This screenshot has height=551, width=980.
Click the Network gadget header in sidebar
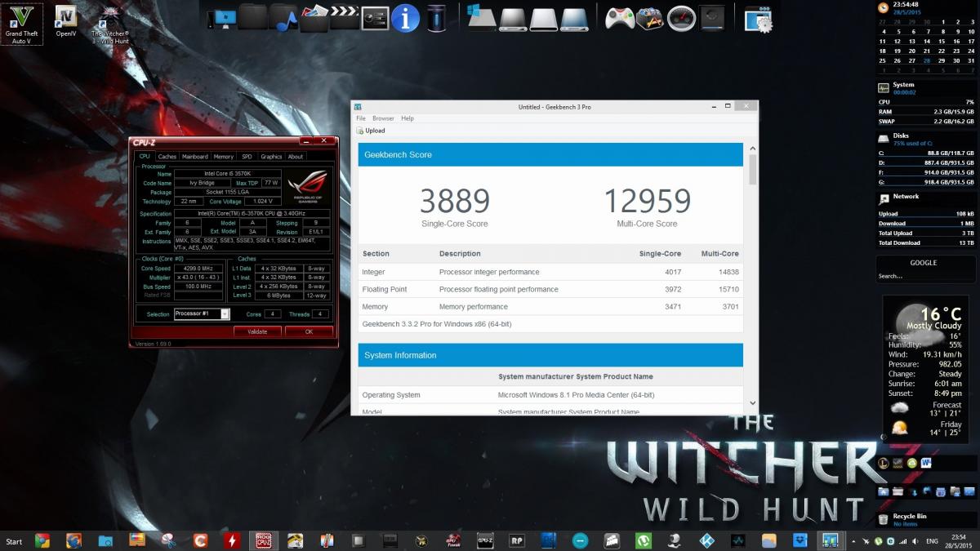[x=906, y=197]
